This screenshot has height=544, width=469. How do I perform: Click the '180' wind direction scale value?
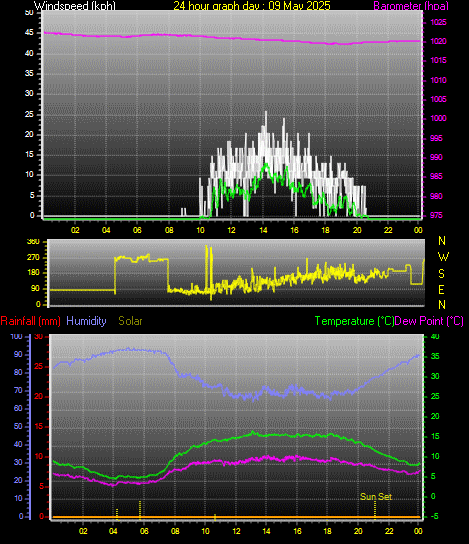coord(33,272)
